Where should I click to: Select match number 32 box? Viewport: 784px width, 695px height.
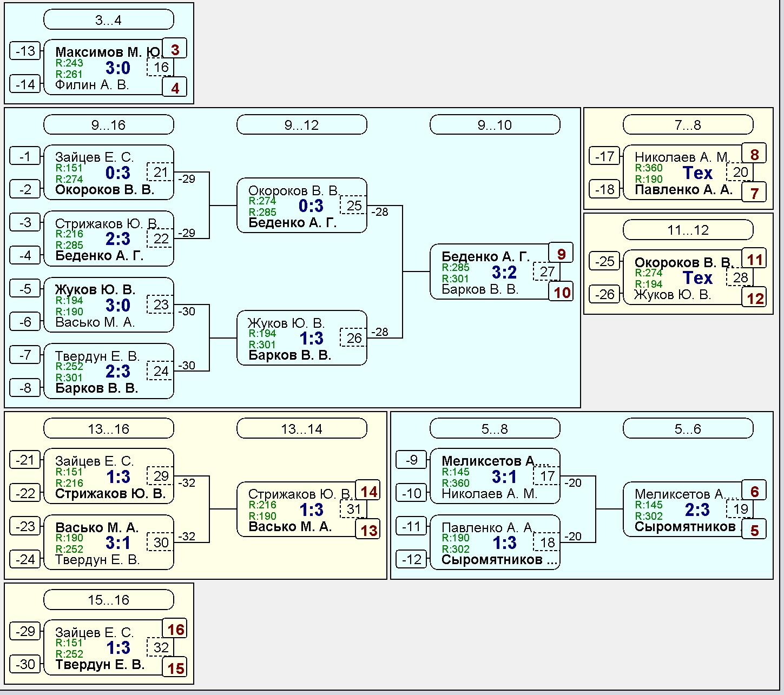(x=161, y=647)
